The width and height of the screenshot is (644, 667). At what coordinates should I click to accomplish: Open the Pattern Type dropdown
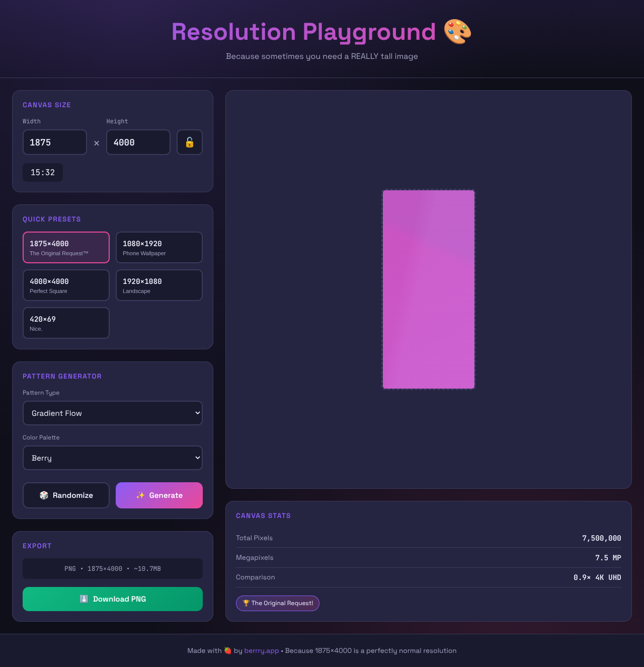[x=112, y=413]
